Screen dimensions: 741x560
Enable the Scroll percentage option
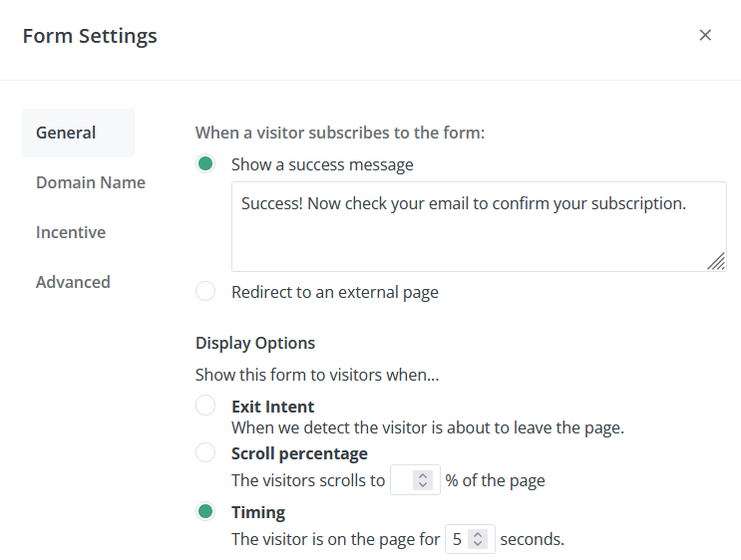click(205, 452)
